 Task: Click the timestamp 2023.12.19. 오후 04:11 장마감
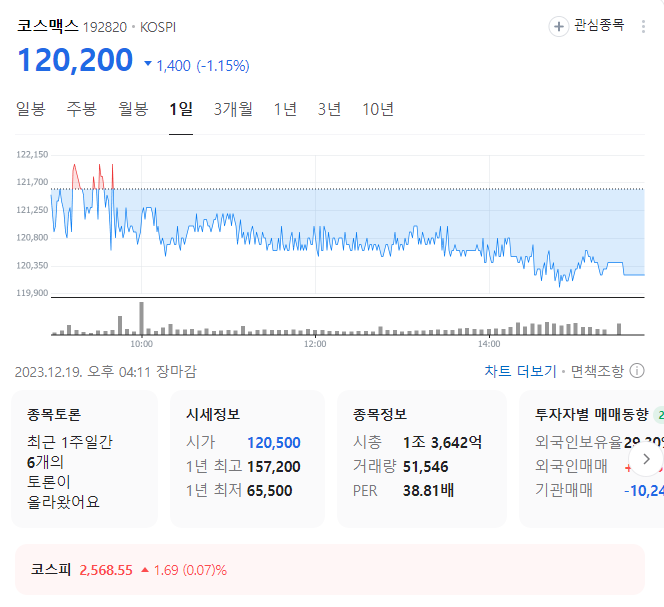(x=106, y=371)
